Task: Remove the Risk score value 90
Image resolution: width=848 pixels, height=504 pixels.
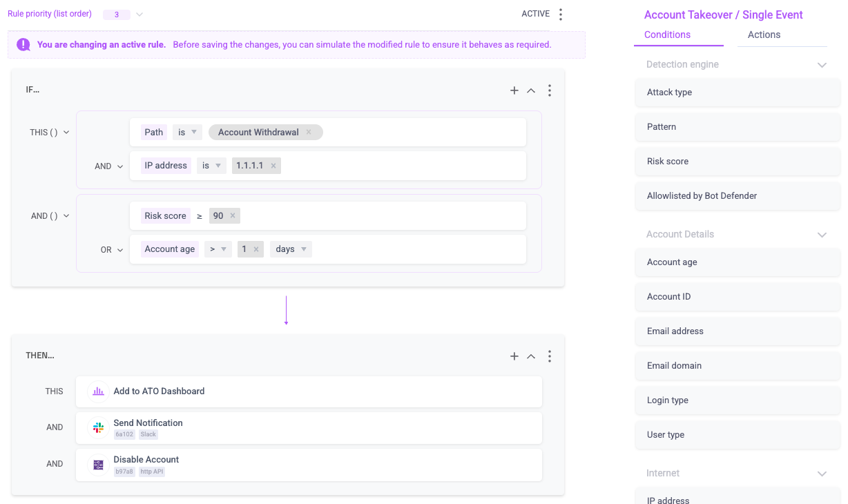Action: click(233, 216)
